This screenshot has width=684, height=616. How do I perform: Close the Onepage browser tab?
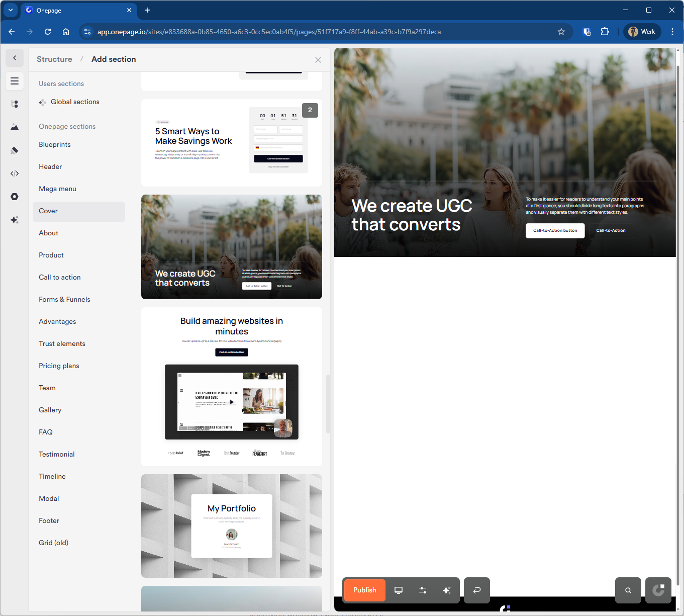pyautogui.click(x=129, y=10)
